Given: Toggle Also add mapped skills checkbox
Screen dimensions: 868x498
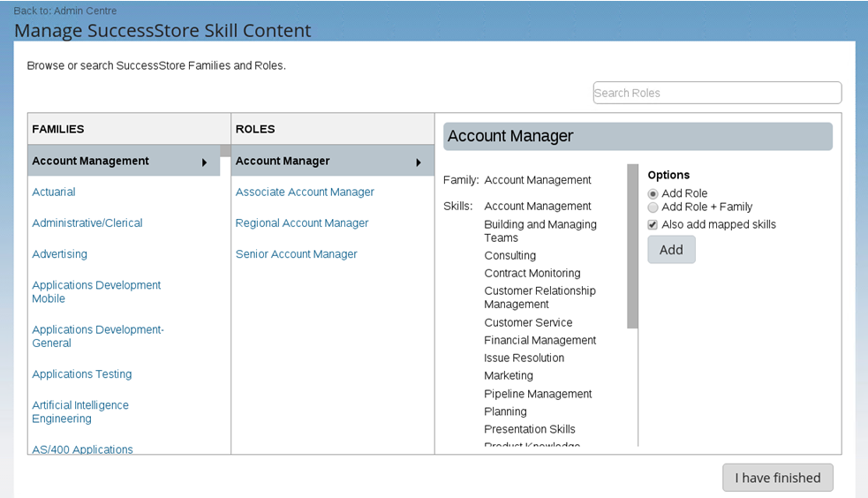Looking at the screenshot, I should coord(653,224).
